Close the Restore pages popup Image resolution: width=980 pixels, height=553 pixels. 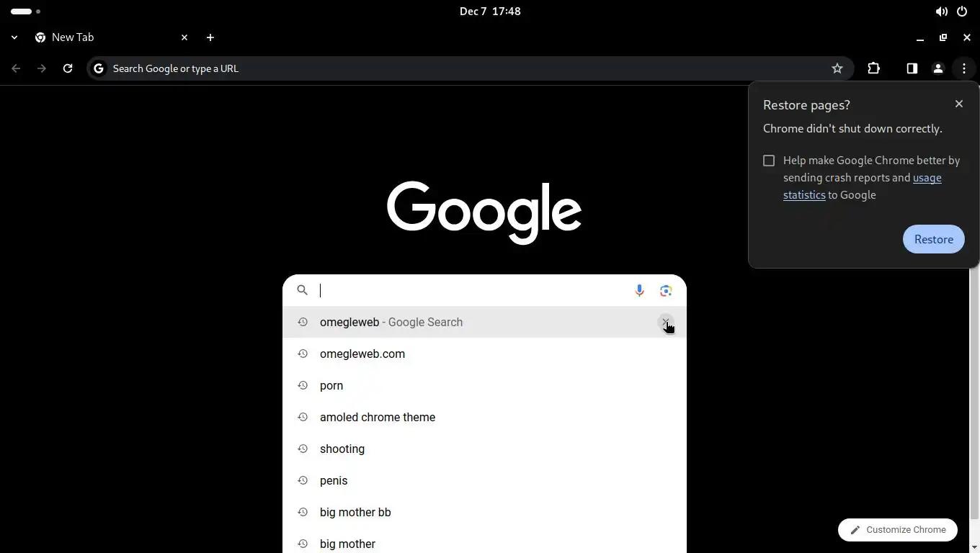click(x=958, y=104)
